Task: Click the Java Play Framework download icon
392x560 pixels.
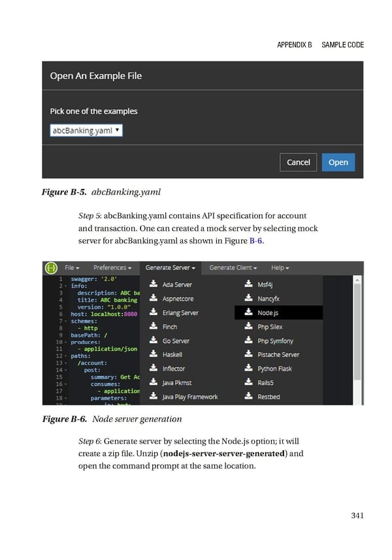Action: [x=153, y=396]
